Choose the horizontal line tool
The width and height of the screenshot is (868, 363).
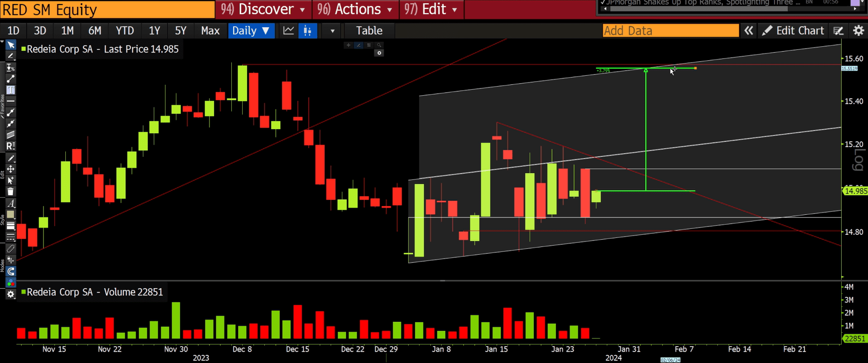coord(10,101)
